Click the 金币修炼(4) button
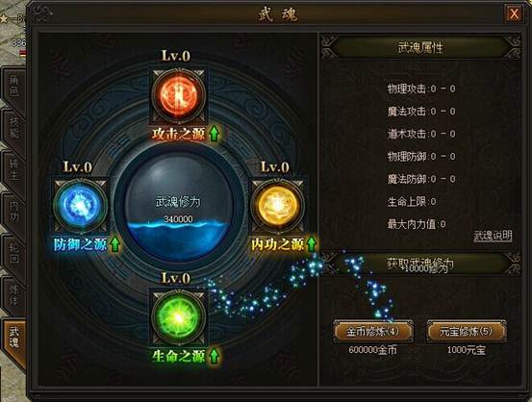This screenshot has height=402, width=532. (373, 331)
